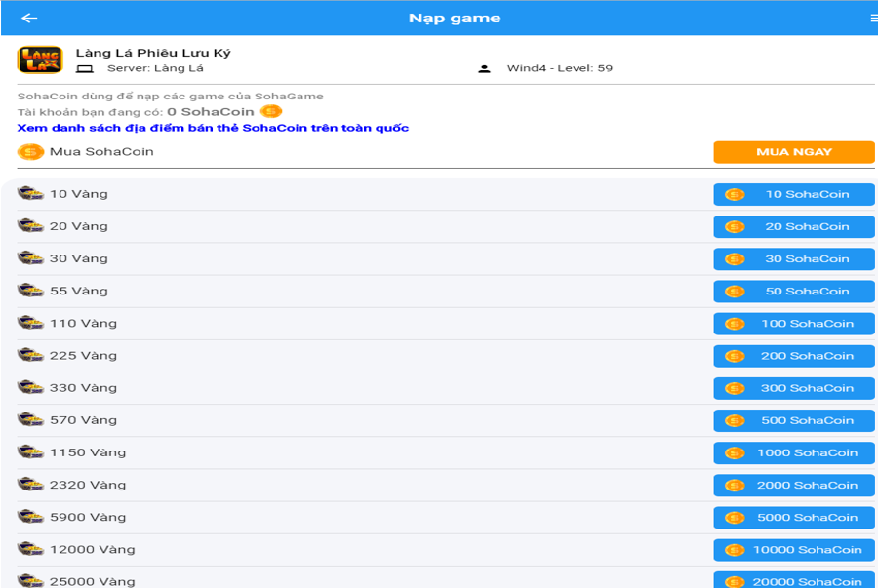Click the 12000 Vàng label
Screen dimensions: 878x588
[x=93, y=550]
